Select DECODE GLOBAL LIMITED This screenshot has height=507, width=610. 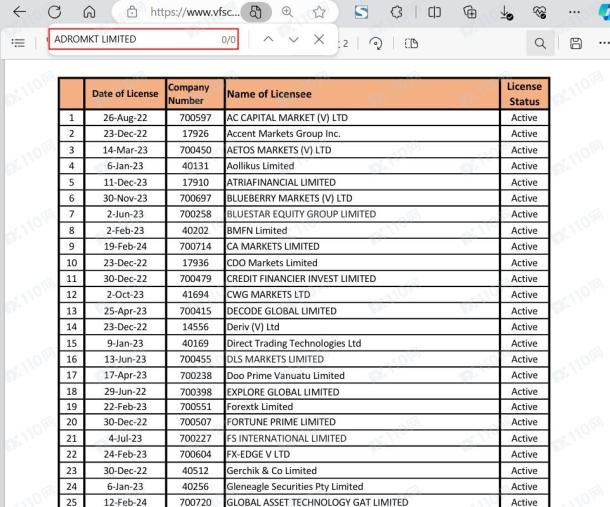click(x=281, y=311)
